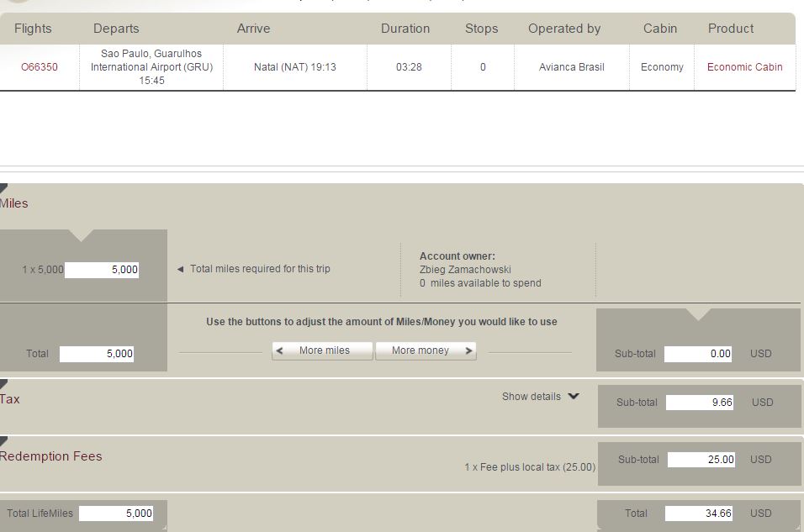Click the Stops column header

(482, 29)
